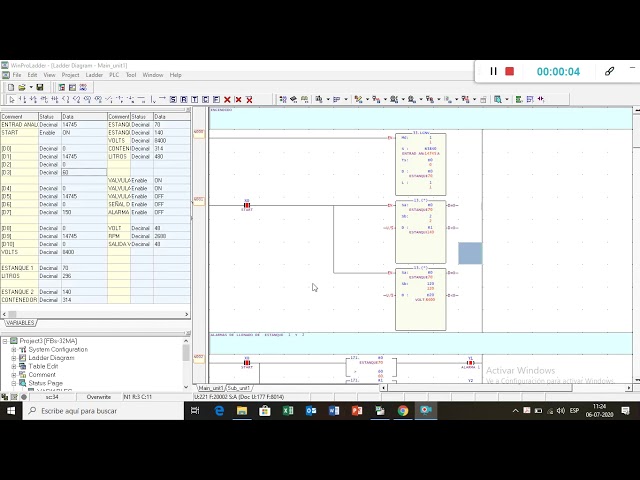This screenshot has width=640, height=480.
Task: Collapse the Status Page tree node
Action: (14, 383)
